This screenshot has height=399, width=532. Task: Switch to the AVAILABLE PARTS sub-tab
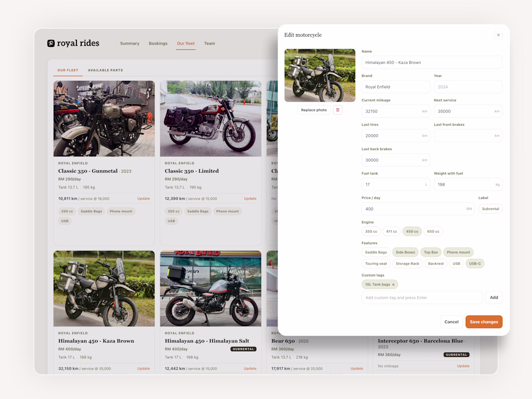[105, 70]
